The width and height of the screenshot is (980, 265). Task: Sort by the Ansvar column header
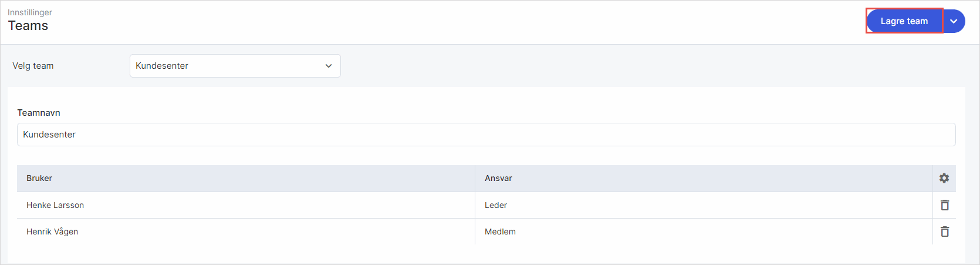coord(498,178)
